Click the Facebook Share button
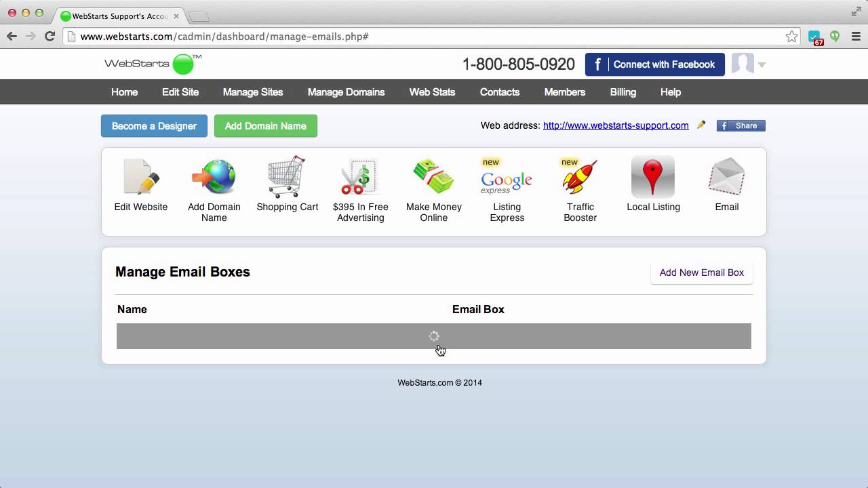868x488 pixels. pyautogui.click(x=741, y=125)
